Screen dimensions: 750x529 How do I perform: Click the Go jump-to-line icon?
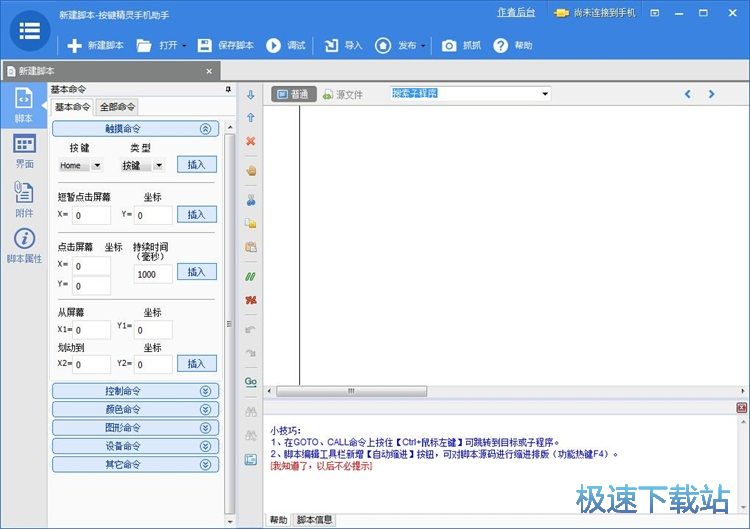(250, 381)
